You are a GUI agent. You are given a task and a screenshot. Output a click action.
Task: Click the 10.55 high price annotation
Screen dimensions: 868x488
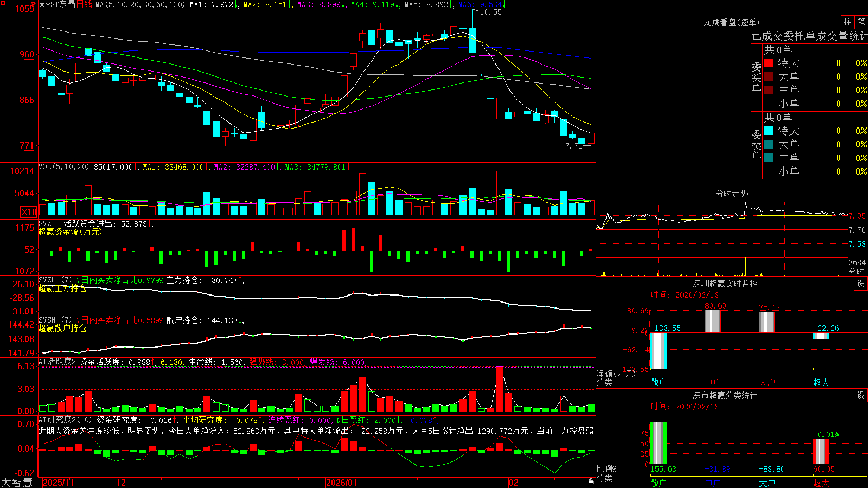491,12
